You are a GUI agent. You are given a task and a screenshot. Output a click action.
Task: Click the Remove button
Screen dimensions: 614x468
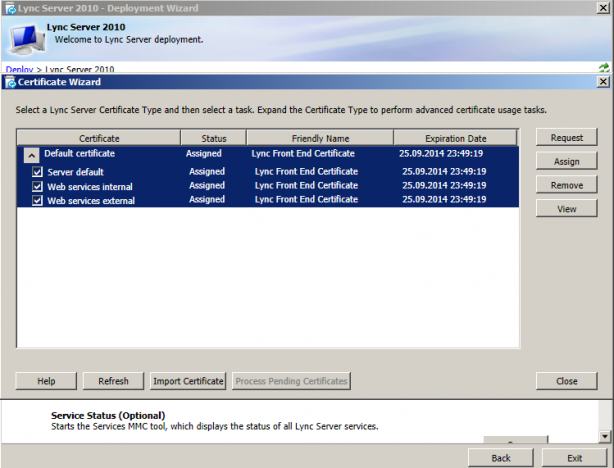coord(567,185)
